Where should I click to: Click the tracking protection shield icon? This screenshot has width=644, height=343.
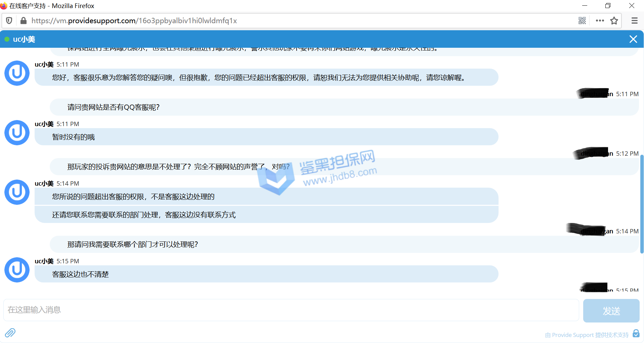point(9,21)
